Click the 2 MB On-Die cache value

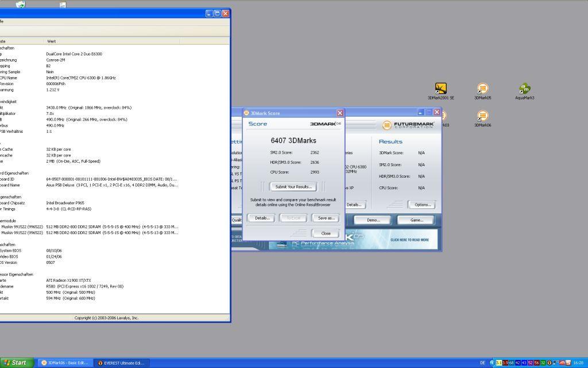pyautogui.click(x=73, y=161)
